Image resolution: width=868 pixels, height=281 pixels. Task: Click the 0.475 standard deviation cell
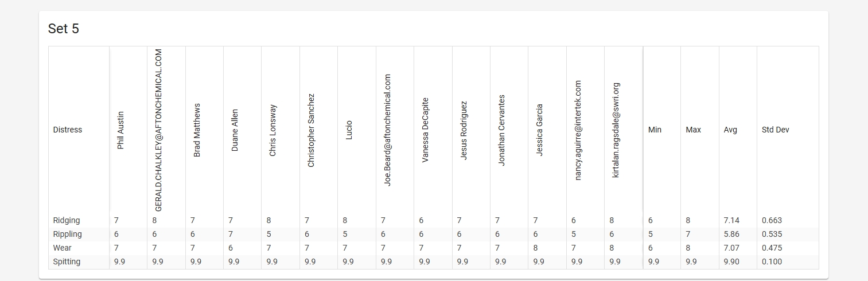(772, 248)
